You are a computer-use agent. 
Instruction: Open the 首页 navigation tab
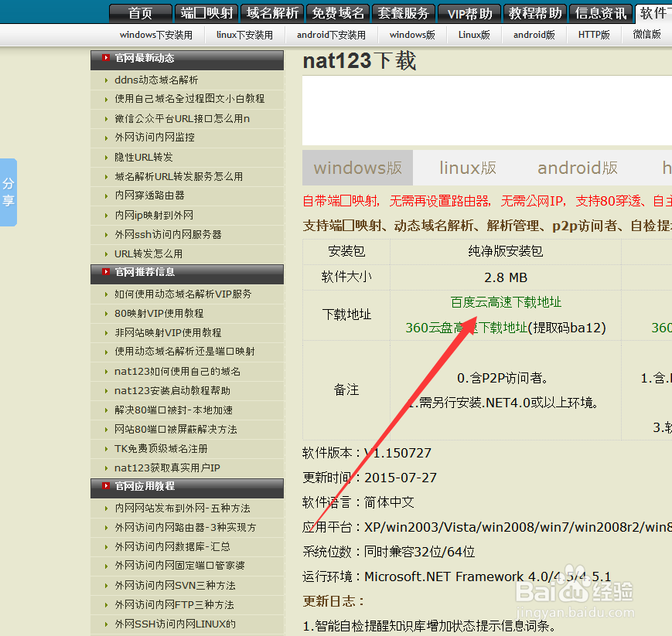[x=141, y=13]
